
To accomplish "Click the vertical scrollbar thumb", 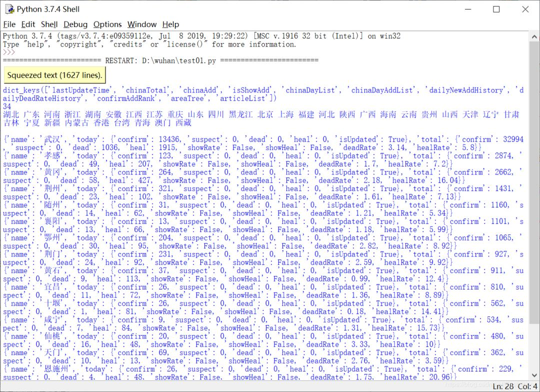I will coord(534,182).
